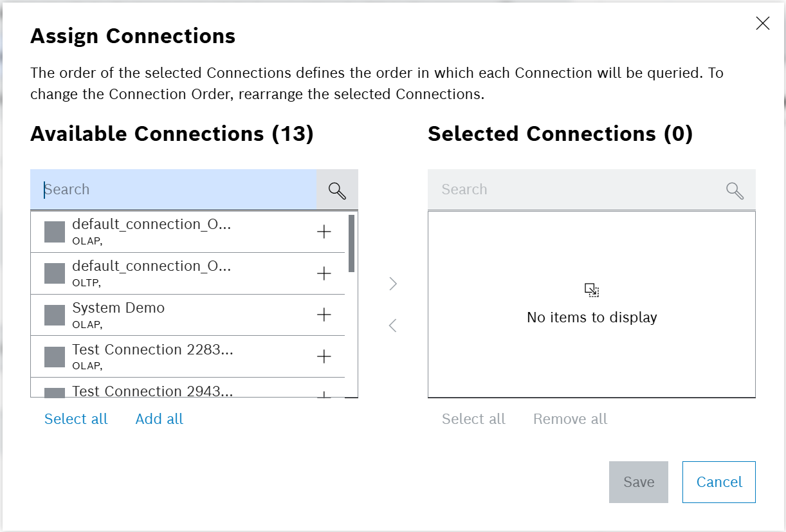Click the Cancel button
The image size is (786, 532).
click(719, 482)
